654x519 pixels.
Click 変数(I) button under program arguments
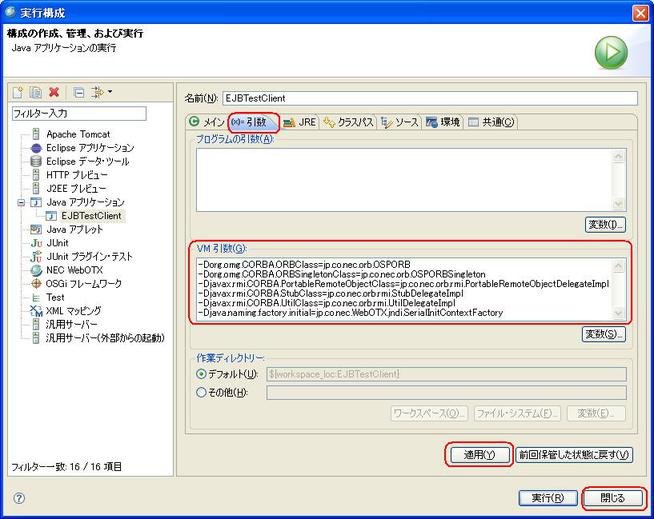pos(605,225)
